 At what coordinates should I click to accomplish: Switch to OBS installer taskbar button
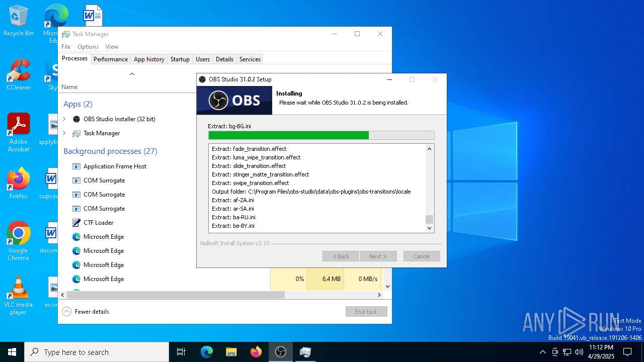[x=280, y=352]
